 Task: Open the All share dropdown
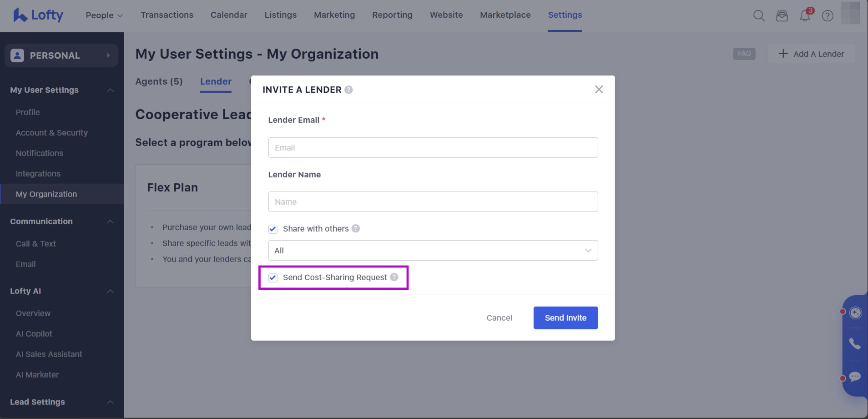[433, 251]
